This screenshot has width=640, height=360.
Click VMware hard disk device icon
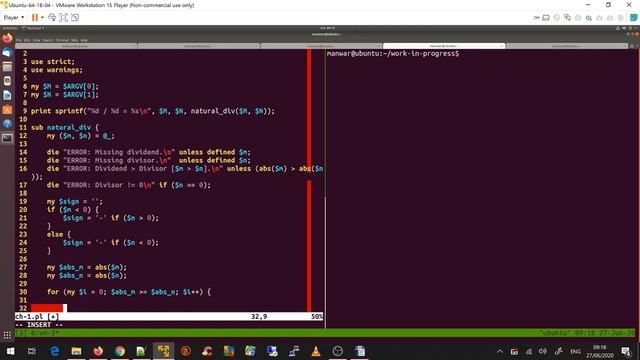pyautogui.click(x=546, y=18)
